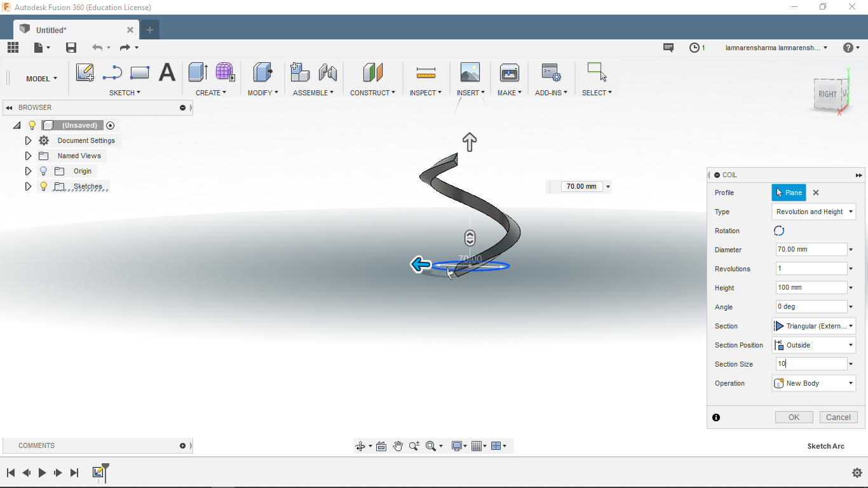Open the CONSTRUCT menu
Viewport: 868px width, 488px height.
[x=372, y=93]
